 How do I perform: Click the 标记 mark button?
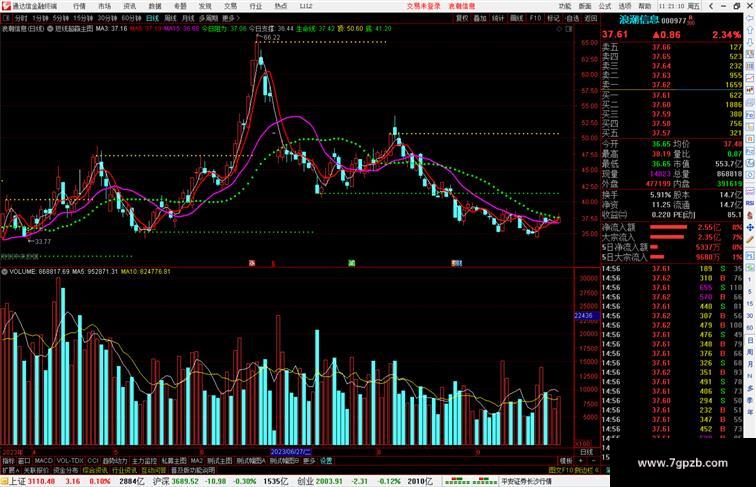click(x=554, y=18)
